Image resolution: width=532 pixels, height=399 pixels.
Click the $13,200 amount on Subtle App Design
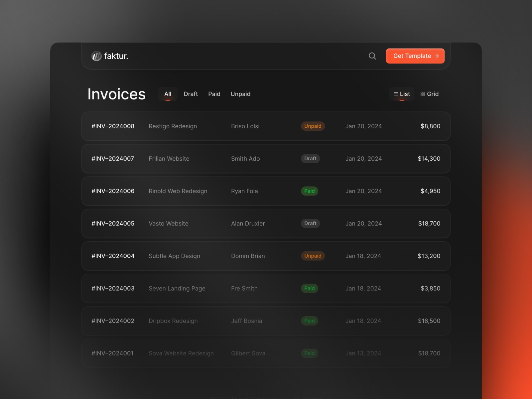coord(429,256)
